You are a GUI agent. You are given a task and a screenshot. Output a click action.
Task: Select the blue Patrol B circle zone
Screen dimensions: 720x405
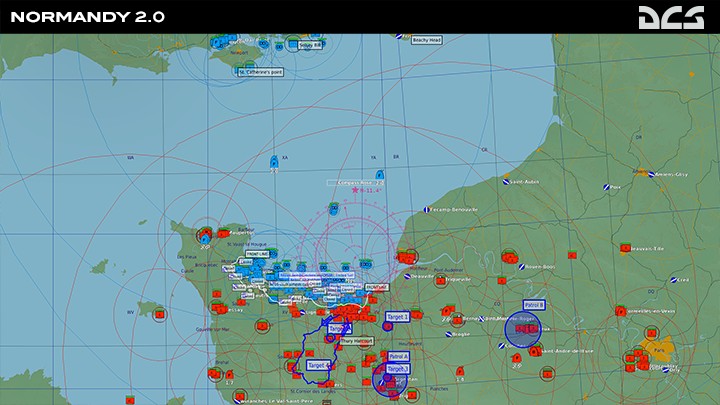(522, 329)
